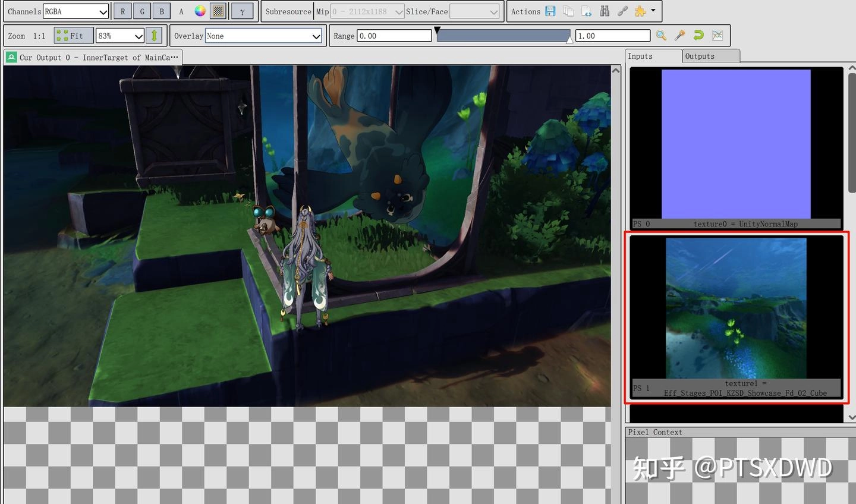Click the 'PS 1' slot label
This screenshot has width=856, height=504.
(x=641, y=388)
